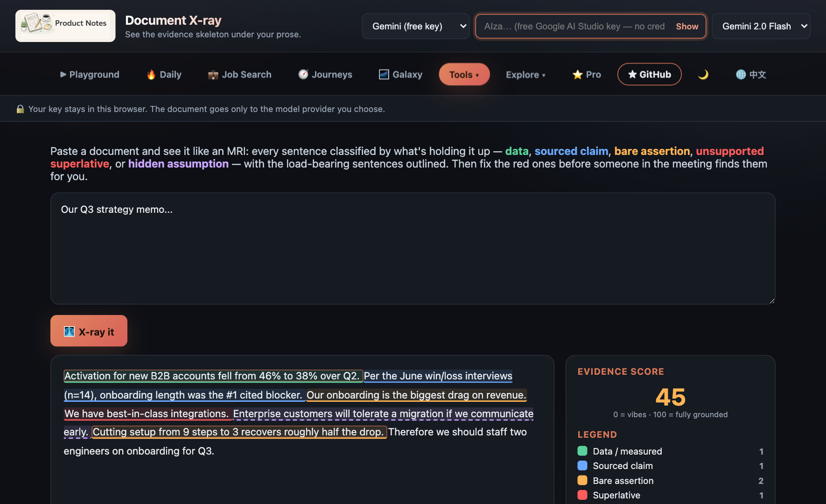Click the 'hidden assumption' colored term
Image resolution: width=826 pixels, height=504 pixels.
click(178, 164)
